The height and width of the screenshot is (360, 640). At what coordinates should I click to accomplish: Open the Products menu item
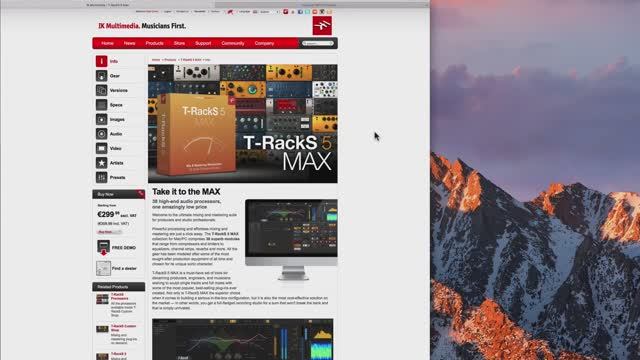[x=154, y=43]
